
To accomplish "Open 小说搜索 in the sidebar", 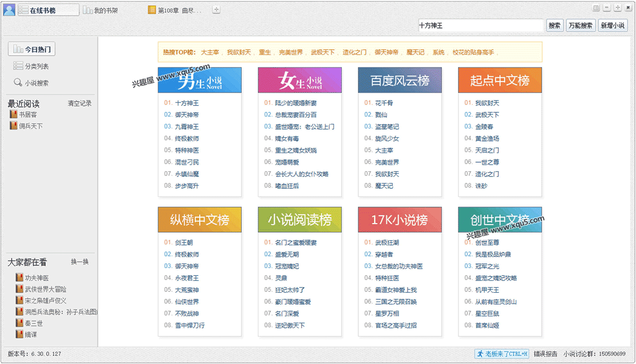I will click(x=32, y=83).
